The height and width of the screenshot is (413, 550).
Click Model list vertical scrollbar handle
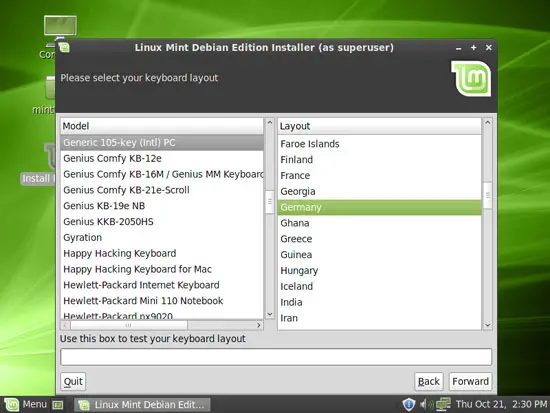(x=270, y=202)
